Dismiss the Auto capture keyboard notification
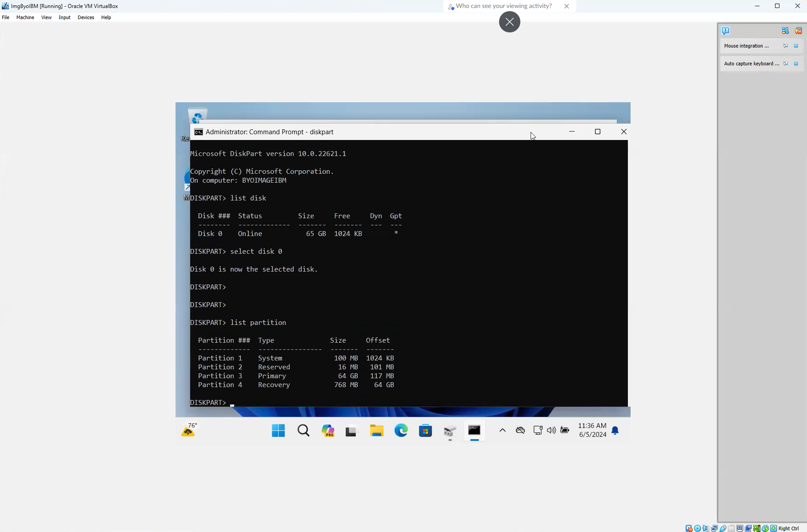This screenshot has height=532, width=807. pos(796,64)
